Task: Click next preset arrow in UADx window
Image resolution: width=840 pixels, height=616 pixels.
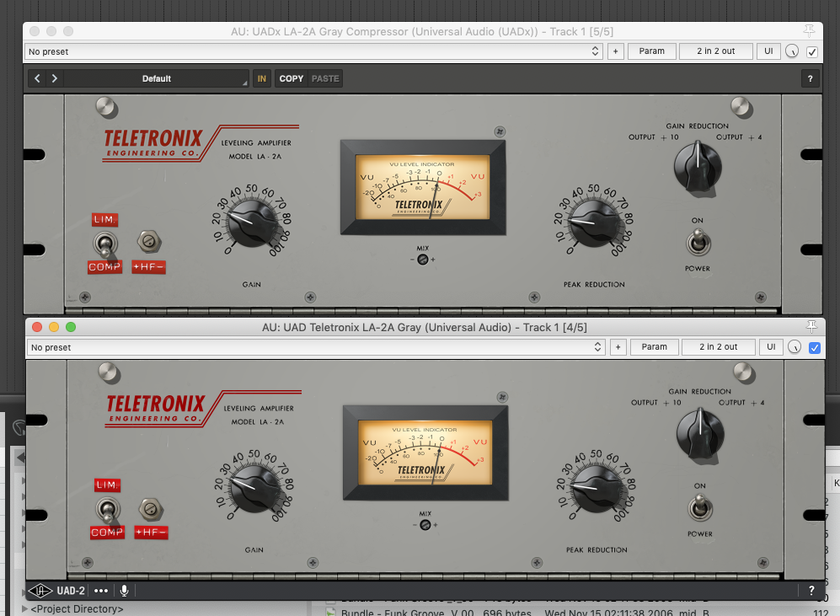Action: tap(54, 78)
